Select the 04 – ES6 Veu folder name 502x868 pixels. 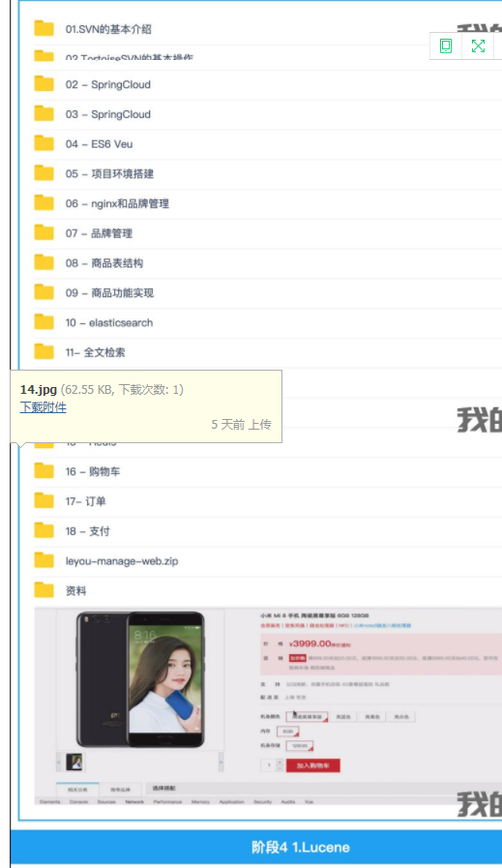click(99, 144)
